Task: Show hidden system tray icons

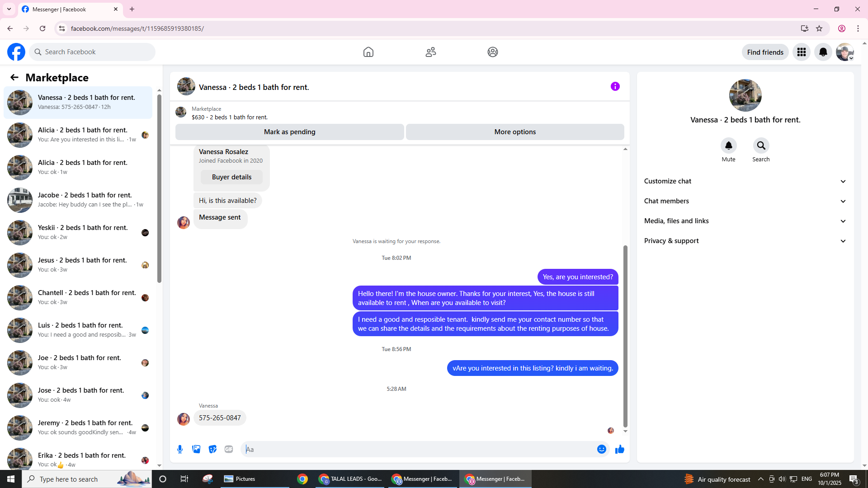Action: (x=761, y=479)
